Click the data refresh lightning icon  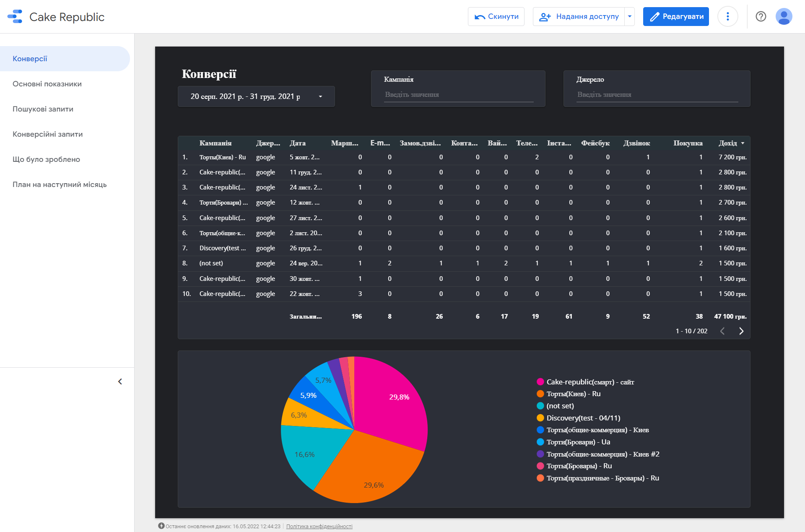(x=161, y=526)
